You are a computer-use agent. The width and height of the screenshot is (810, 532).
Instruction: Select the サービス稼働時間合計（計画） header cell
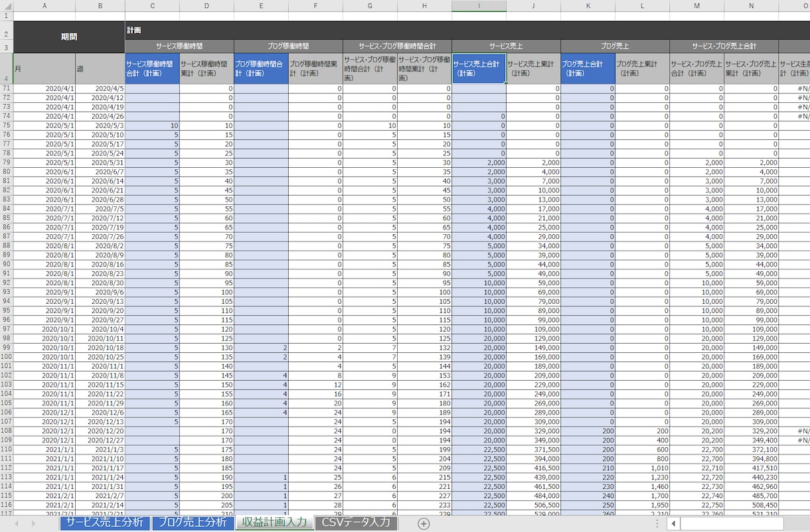(x=152, y=68)
